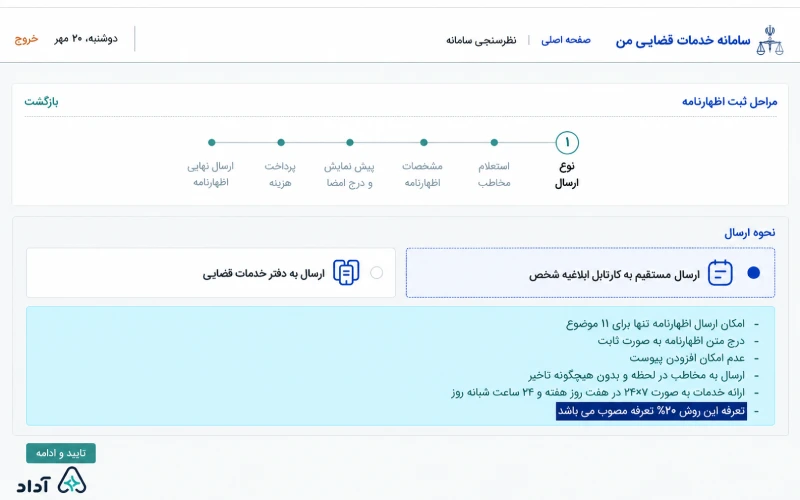Click label ارسال مستقیم به کارتابل ابلاغیه شخص
The width and height of the screenshot is (800, 500).
pos(614,275)
